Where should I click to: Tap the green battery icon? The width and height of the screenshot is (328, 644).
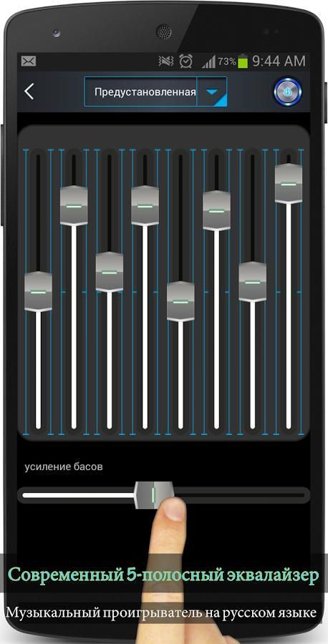click(243, 62)
